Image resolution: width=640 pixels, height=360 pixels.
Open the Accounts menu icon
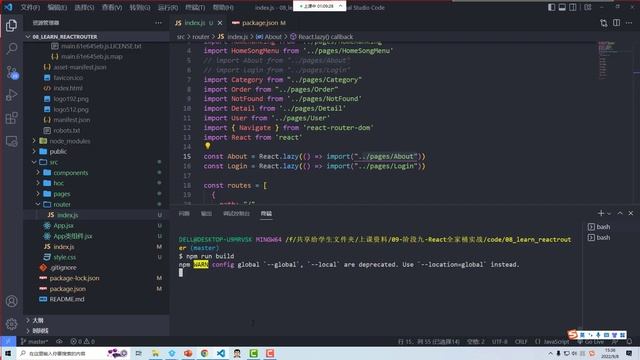[x=11, y=301]
